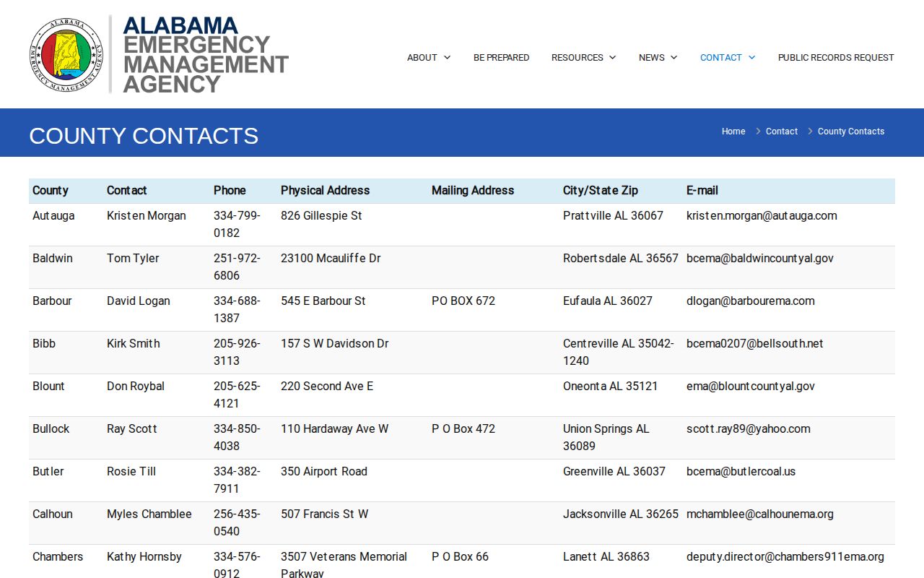Click the Physical Address column header

tap(325, 191)
